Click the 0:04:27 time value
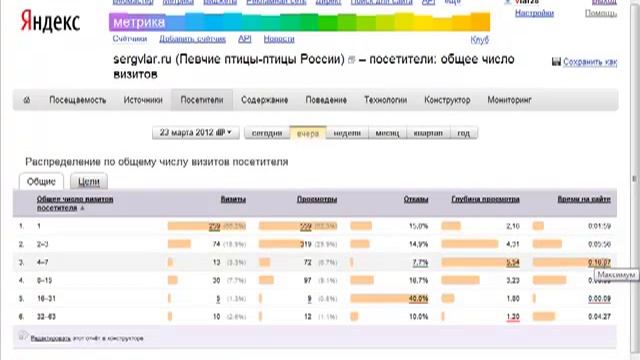Screen dimensions: 640x360 (599, 317)
